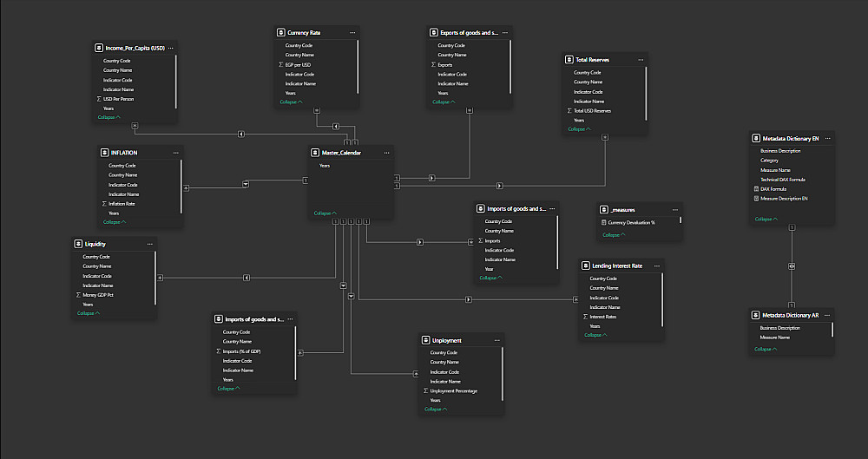The width and height of the screenshot is (868, 459).
Task: Collapse the Master_Calendar table
Action: coord(325,213)
